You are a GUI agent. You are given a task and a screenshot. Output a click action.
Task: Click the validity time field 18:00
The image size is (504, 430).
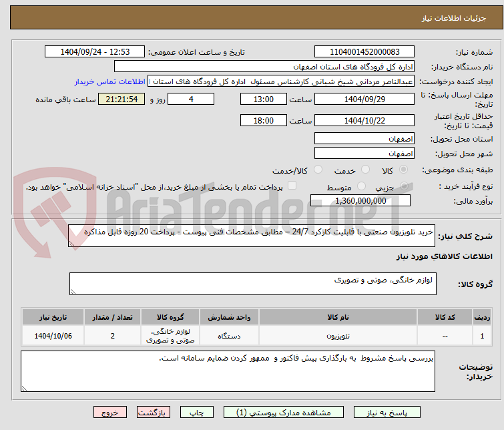point(264,120)
